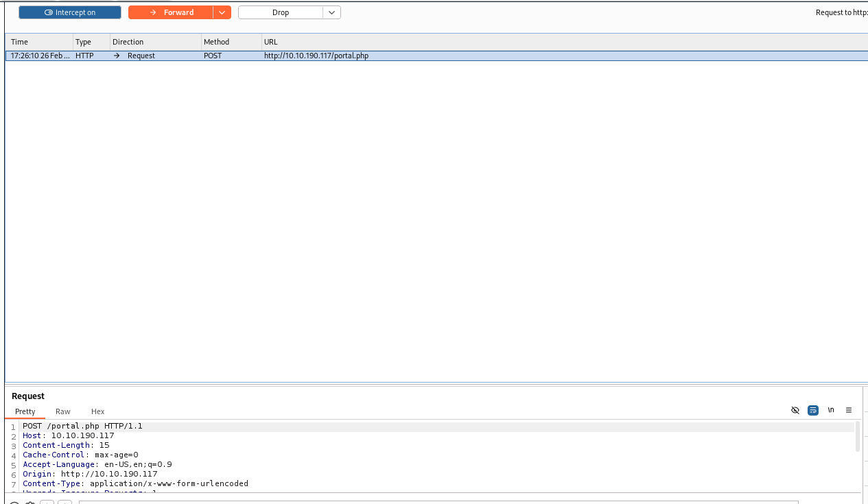Image resolution: width=868 pixels, height=504 pixels.
Task: Click the POST /portal.php HTTP/1.1 line
Action: pos(82,426)
